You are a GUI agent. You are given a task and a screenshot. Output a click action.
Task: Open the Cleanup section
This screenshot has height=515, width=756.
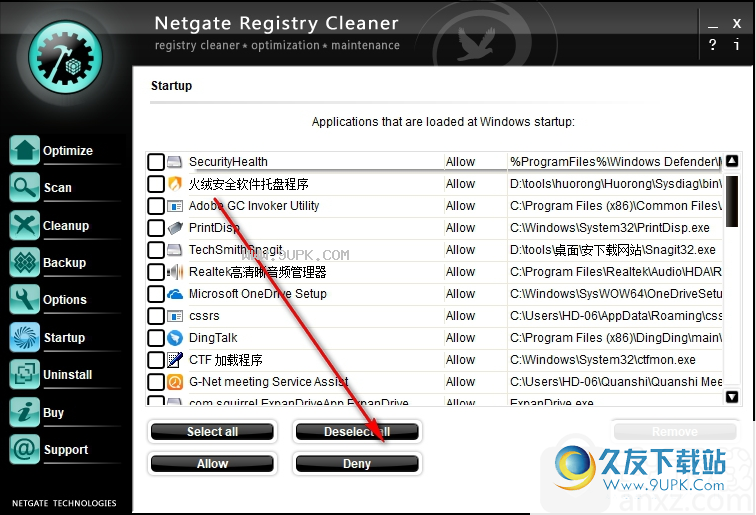[66, 226]
